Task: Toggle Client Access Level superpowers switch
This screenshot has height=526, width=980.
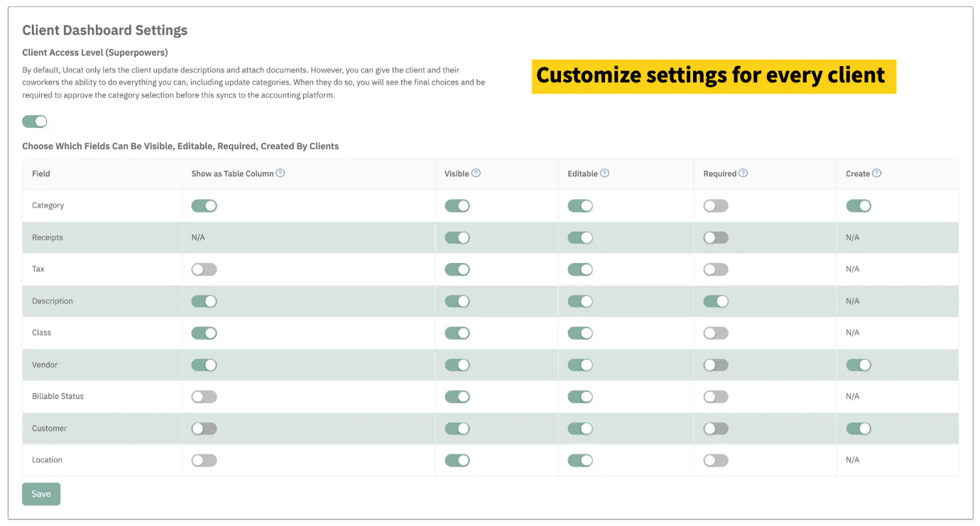Action: (35, 122)
